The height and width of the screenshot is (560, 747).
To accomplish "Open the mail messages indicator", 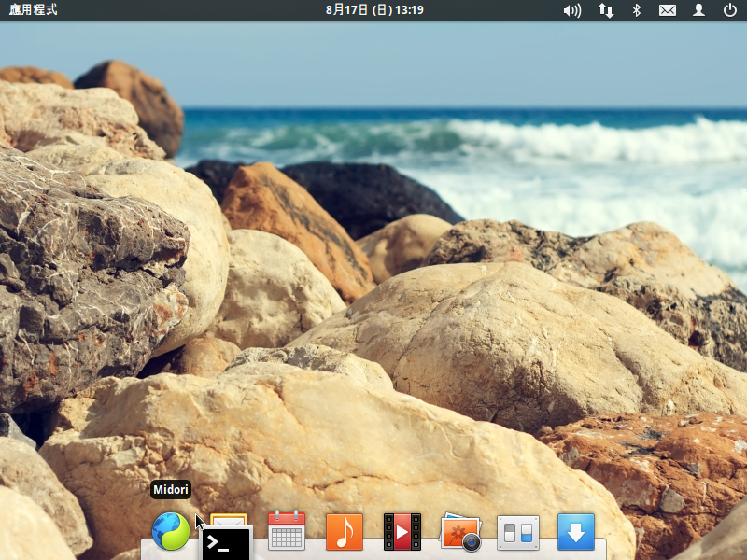I will pyautogui.click(x=667, y=10).
